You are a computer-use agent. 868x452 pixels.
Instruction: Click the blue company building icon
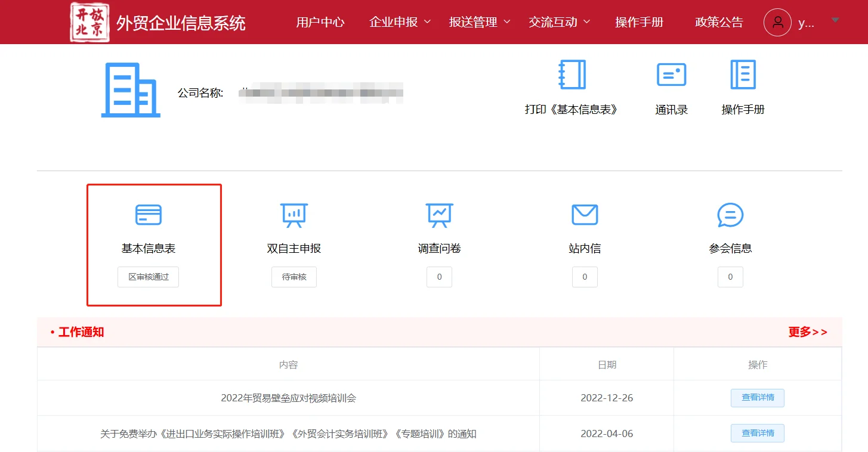(130, 88)
